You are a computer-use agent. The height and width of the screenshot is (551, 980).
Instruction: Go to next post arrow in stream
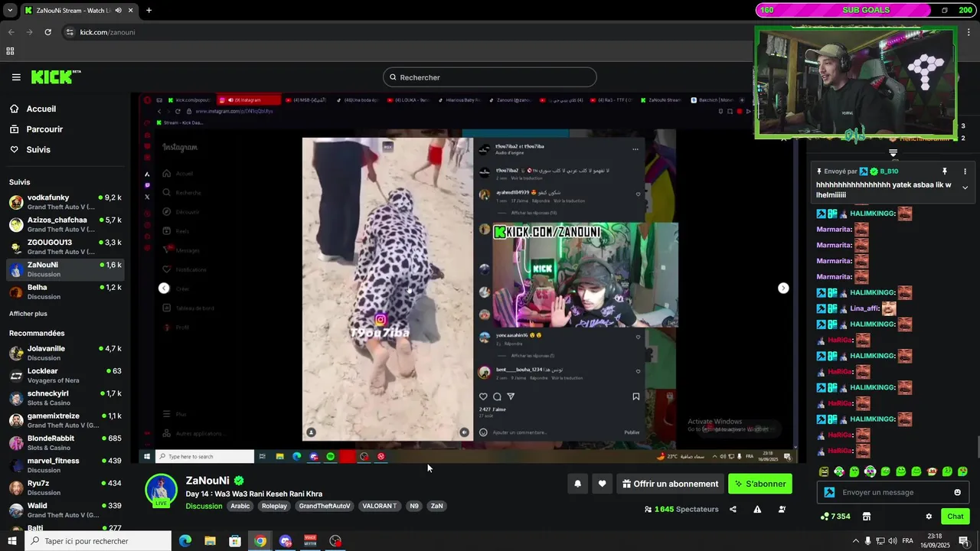pos(783,288)
